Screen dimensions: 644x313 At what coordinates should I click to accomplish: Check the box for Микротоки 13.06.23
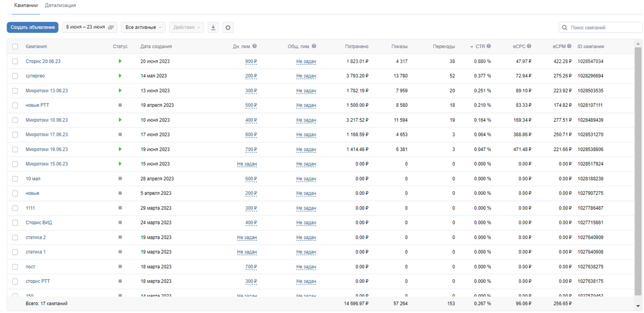tap(15, 91)
